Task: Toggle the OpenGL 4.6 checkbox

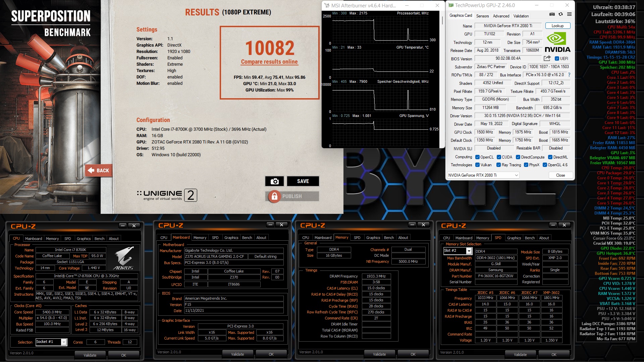Action: [545, 165]
